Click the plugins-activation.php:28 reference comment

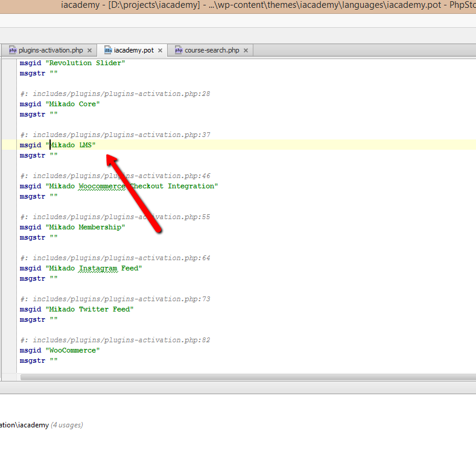coord(115,94)
